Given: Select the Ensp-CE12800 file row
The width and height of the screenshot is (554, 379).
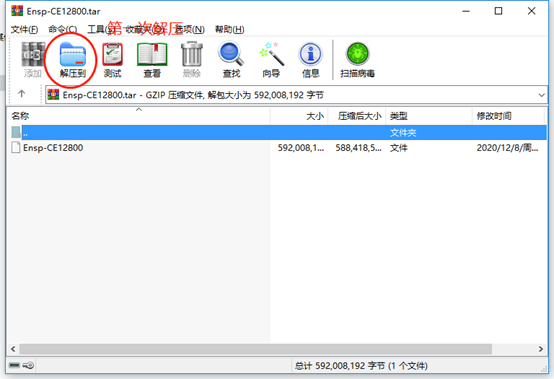Looking at the screenshot, I should pyautogui.click(x=277, y=148).
